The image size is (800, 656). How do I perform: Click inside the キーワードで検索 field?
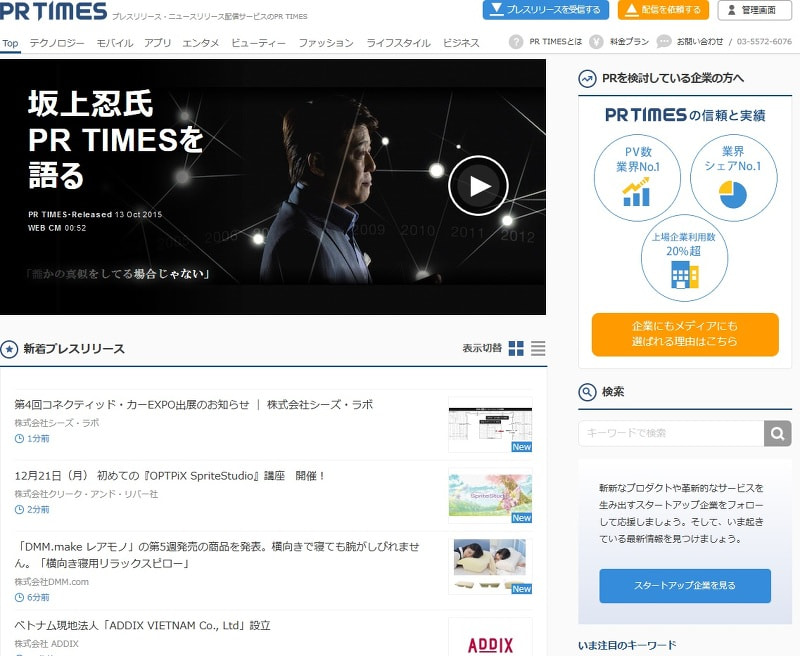pyautogui.click(x=670, y=433)
